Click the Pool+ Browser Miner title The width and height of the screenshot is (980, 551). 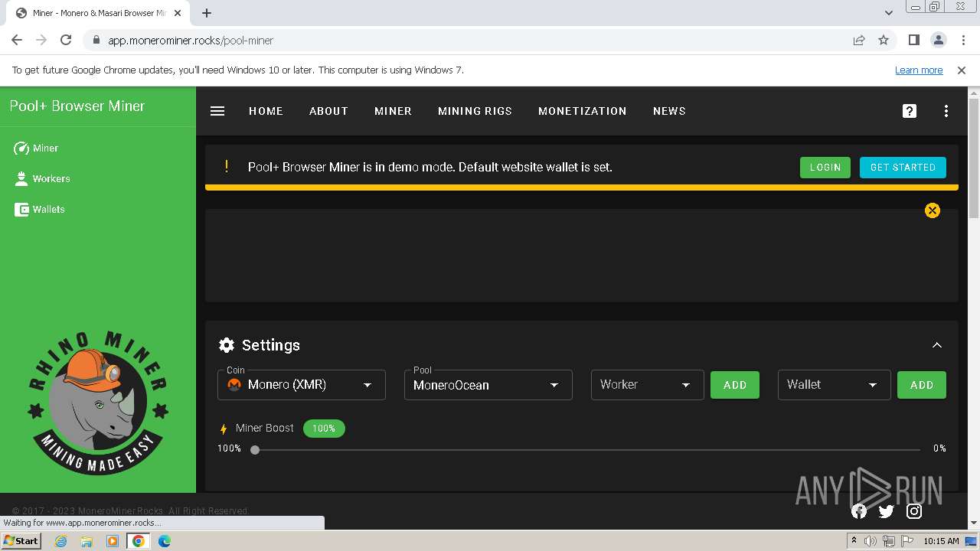(x=77, y=106)
